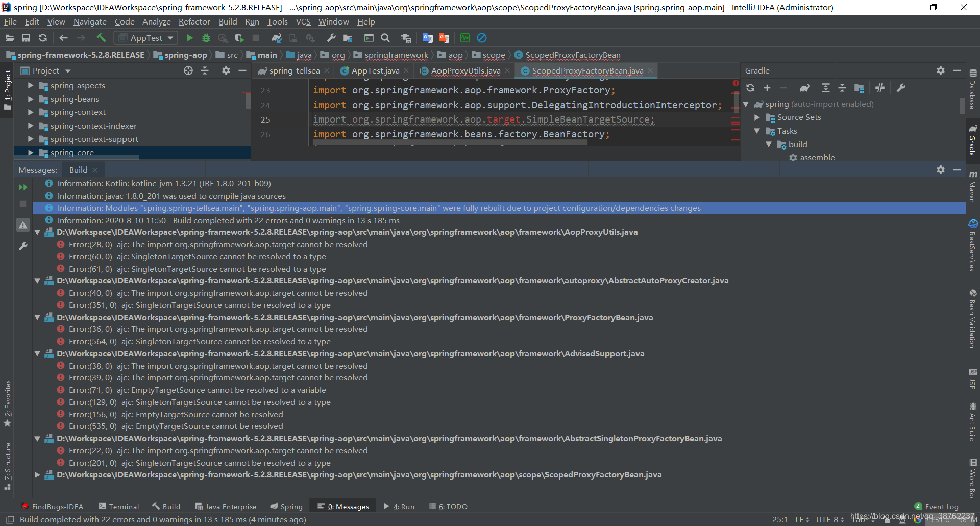Open the translation plugin toolbar icon
This screenshot has height=526, width=980.
(428, 38)
